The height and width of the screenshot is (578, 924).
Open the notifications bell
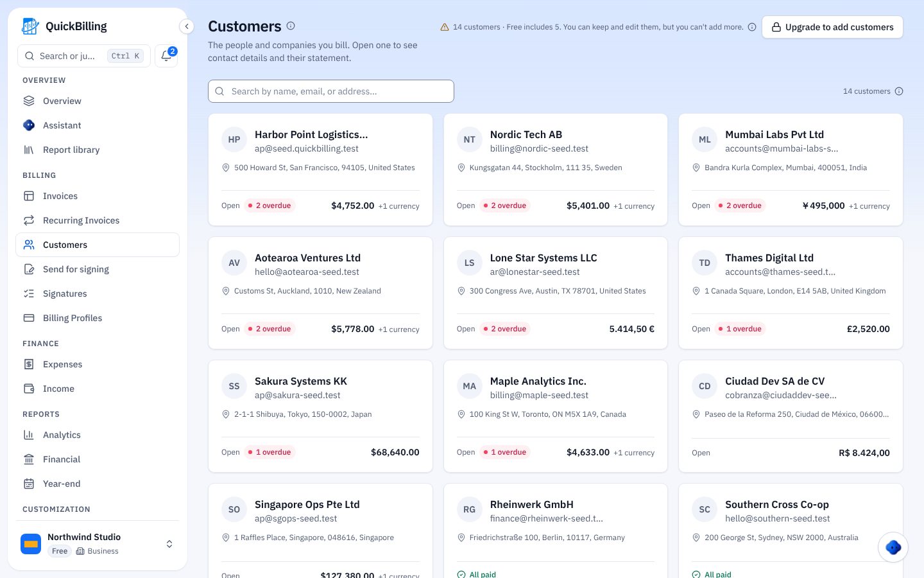point(166,56)
